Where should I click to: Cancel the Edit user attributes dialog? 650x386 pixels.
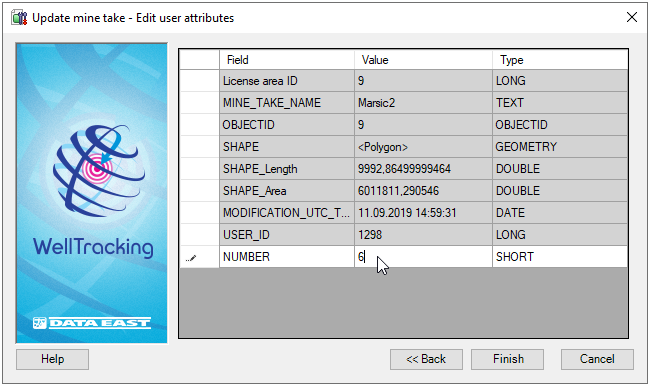pyautogui.click(x=597, y=359)
